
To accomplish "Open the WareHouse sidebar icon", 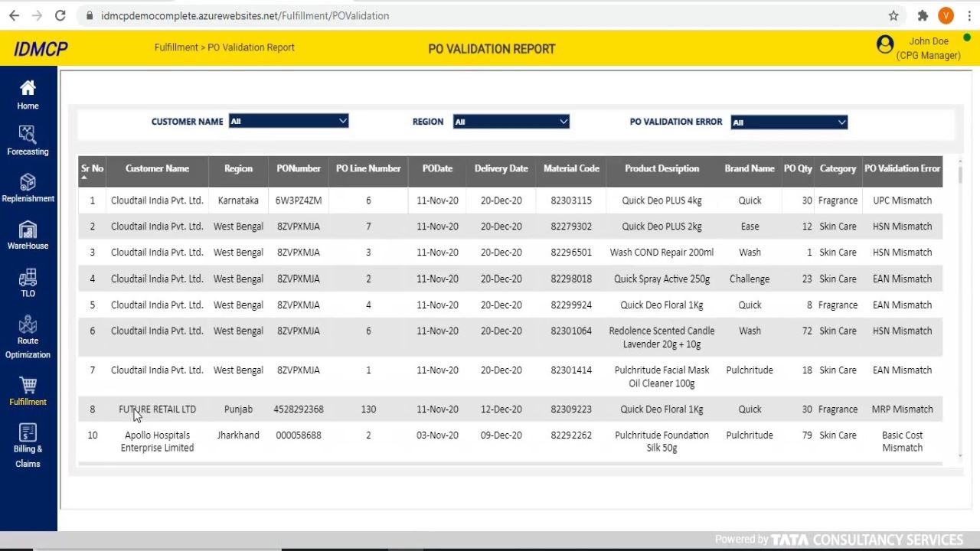I will click(28, 230).
